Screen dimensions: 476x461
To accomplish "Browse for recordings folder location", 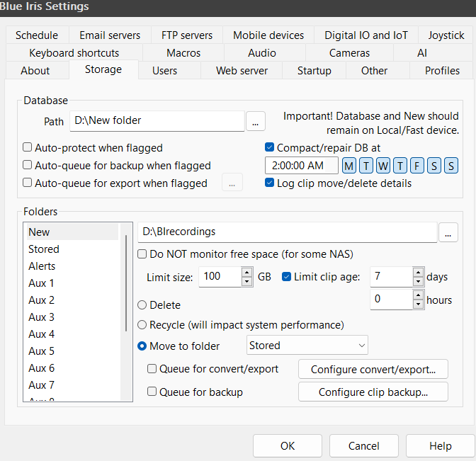I will (448, 232).
